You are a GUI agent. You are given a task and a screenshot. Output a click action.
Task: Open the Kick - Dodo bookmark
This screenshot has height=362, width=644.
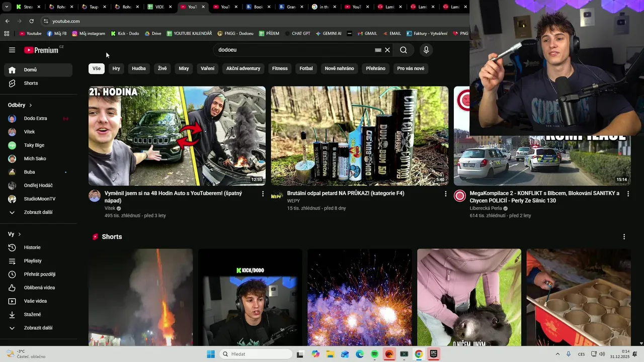tap(125, 34)
